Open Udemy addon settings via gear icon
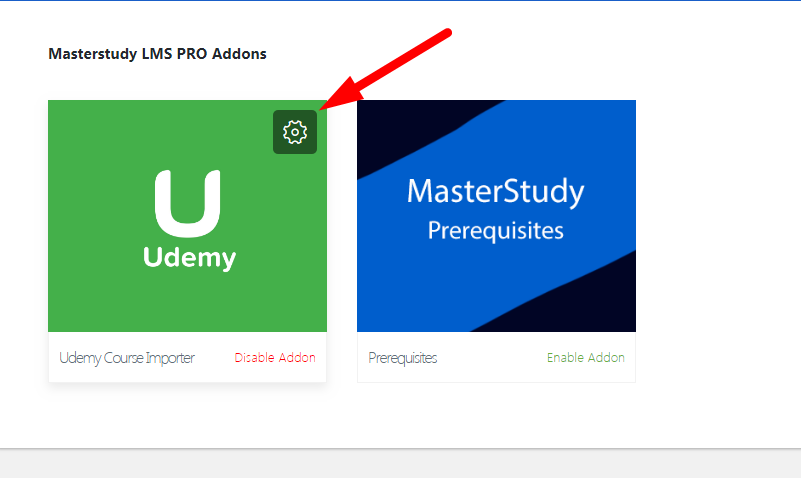 pos(295,132)
